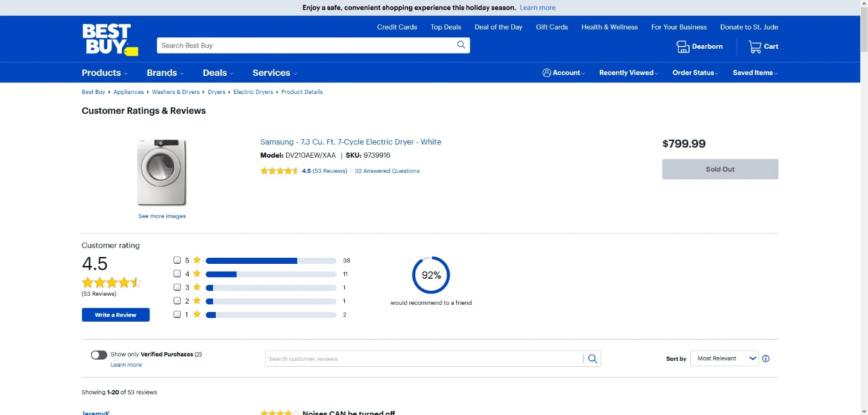The width and height of the screenshot is (868, 415).
Task: Go to Credit Cards
Action: (397, 27)
